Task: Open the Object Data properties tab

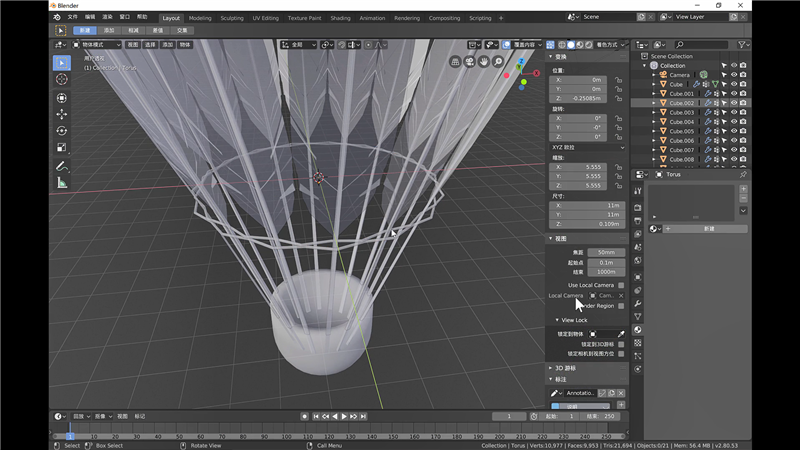Action: [x=638, y=316]
